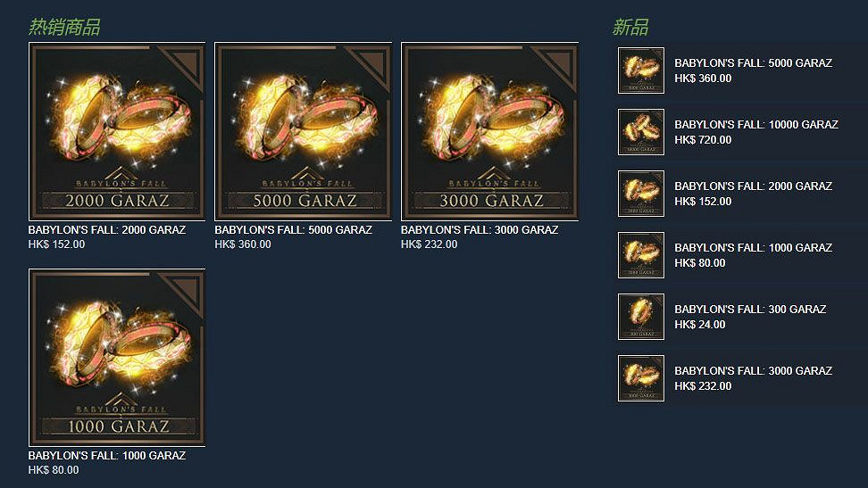Open the 3000 GARAZ large product image

coord(490,132)
